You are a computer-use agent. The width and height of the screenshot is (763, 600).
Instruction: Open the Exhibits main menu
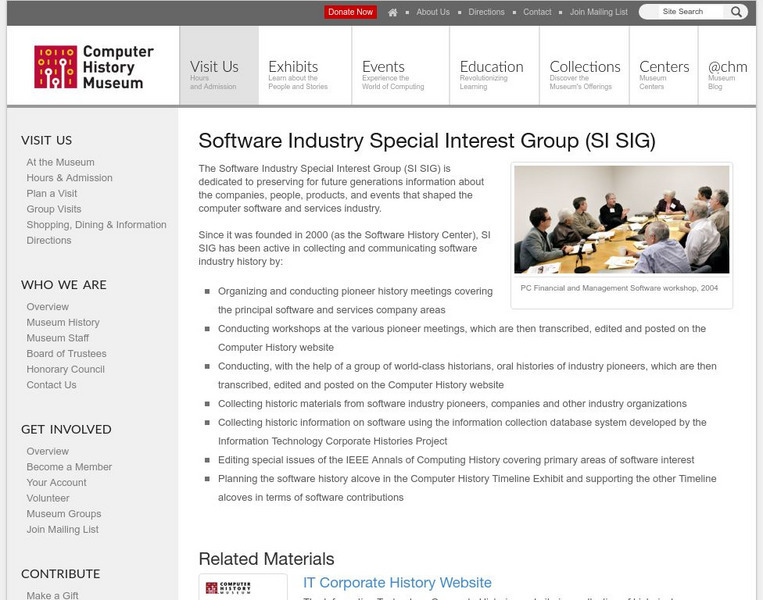tap(305, 66)
